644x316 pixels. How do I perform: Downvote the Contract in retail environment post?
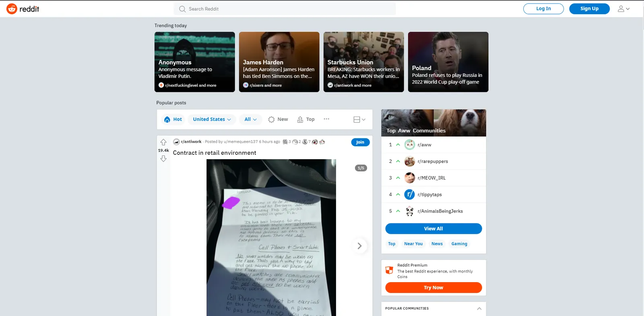[x=163, y=159]
